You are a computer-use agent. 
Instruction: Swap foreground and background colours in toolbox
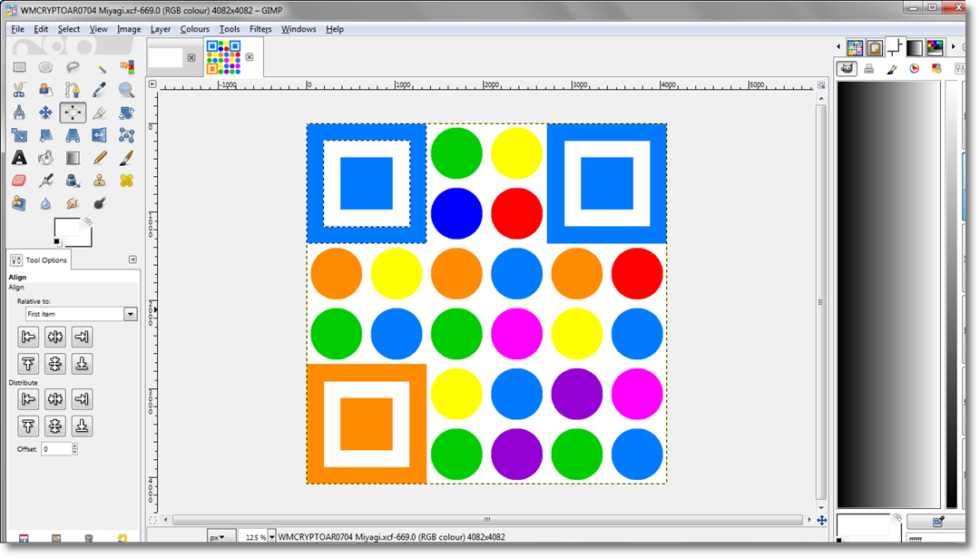pyautogui.click(x=87, y=221)
